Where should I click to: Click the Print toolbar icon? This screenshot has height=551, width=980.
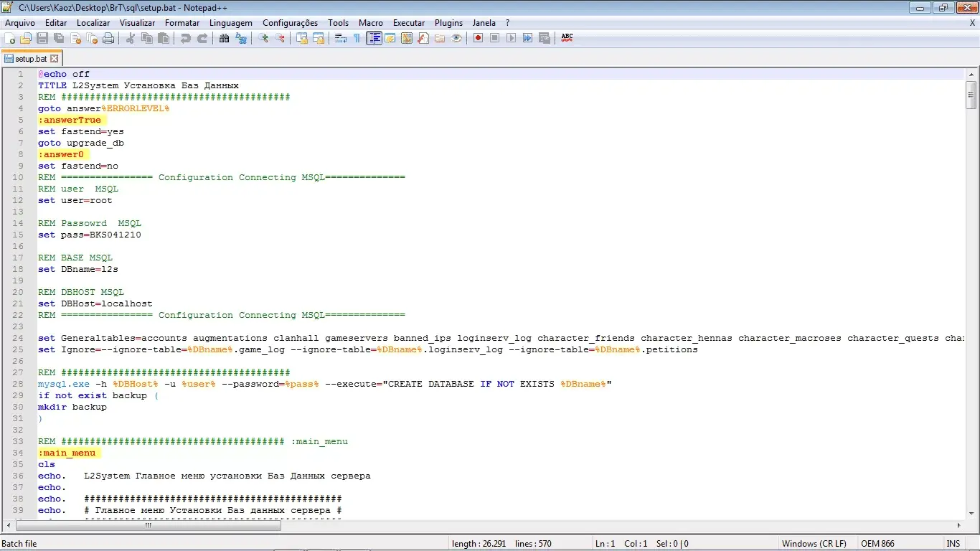click(108, 38)
